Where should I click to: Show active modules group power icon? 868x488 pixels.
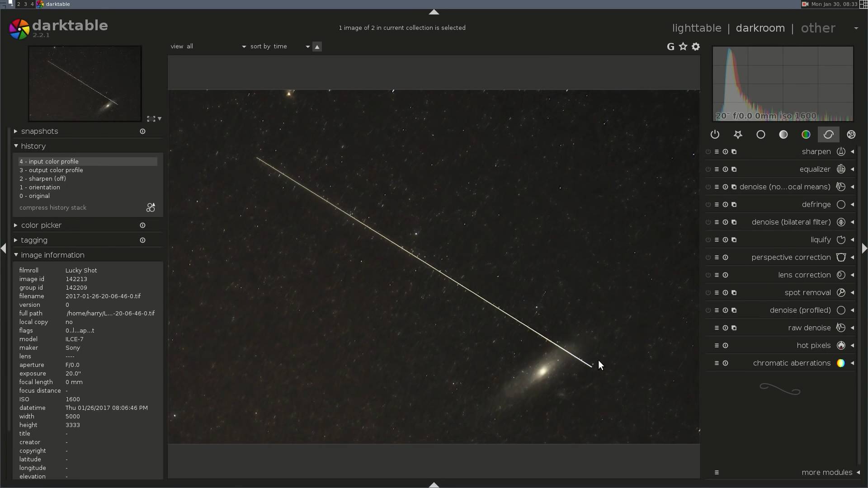715,135
